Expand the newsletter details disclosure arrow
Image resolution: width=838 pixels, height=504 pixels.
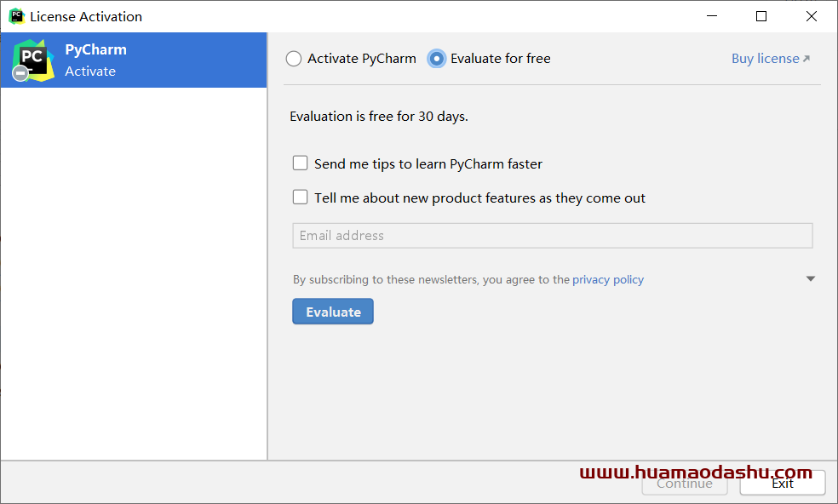[x=810, y=279]
